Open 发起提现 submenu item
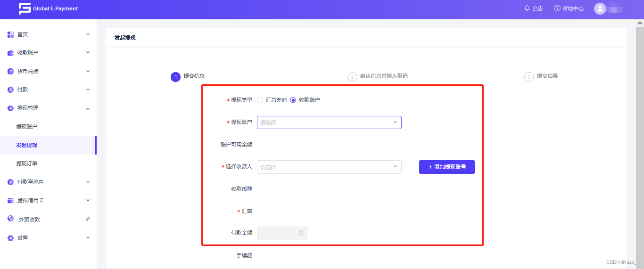The image size is (644, 269). (48, 145)
